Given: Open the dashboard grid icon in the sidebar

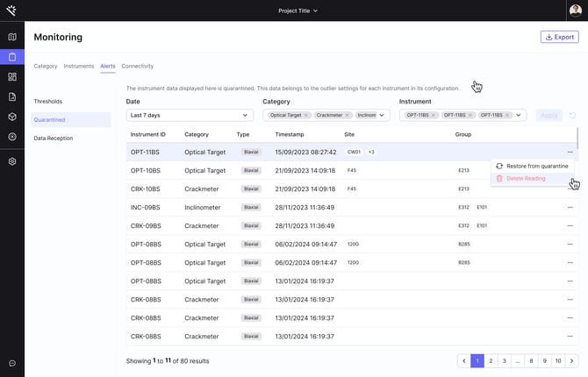Looking at the screenshot, I should (12, 77).
